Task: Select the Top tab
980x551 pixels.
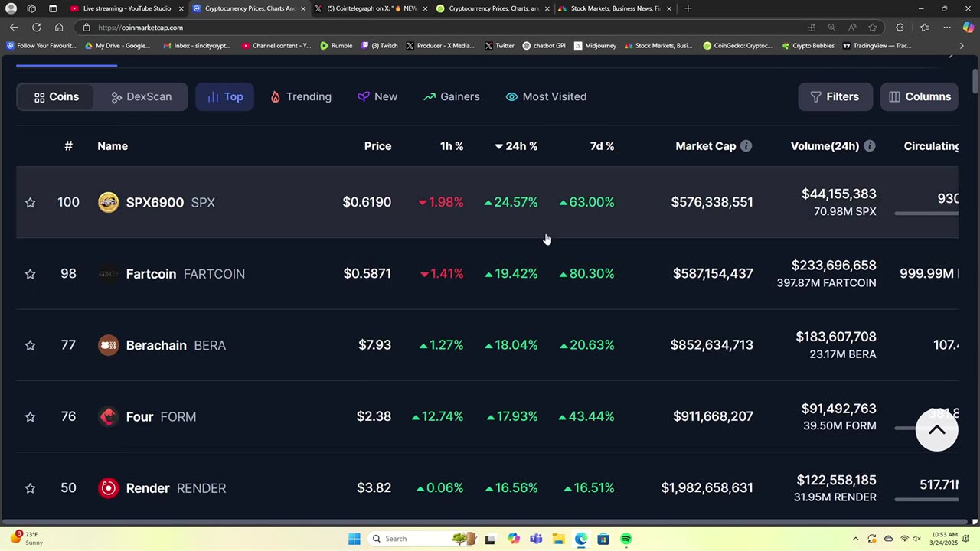Action: 224,96
